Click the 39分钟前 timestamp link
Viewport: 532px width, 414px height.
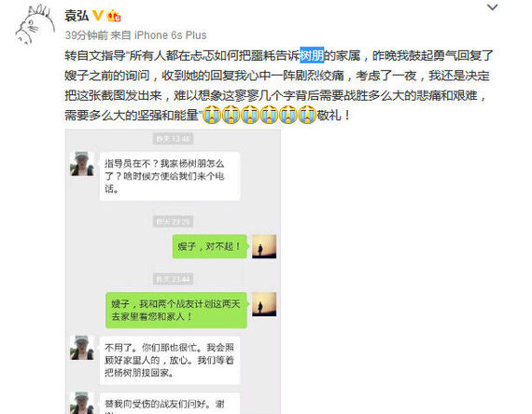[x=86, y=35]
